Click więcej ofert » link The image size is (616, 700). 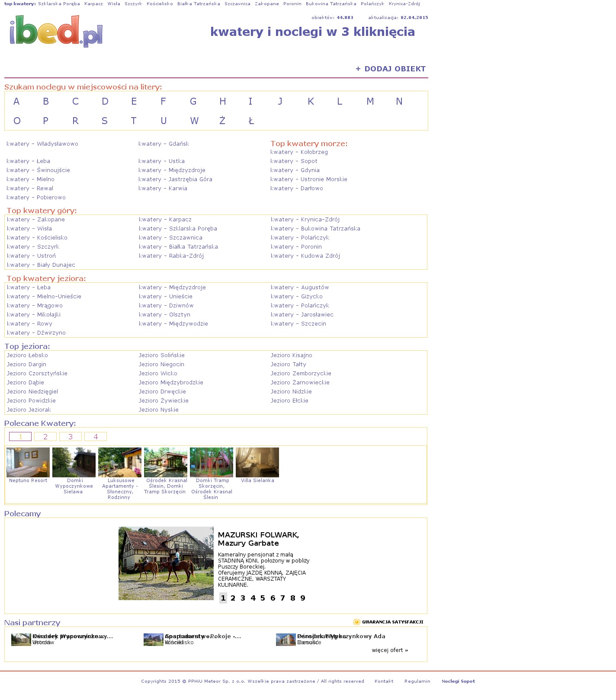click(390, 650)
